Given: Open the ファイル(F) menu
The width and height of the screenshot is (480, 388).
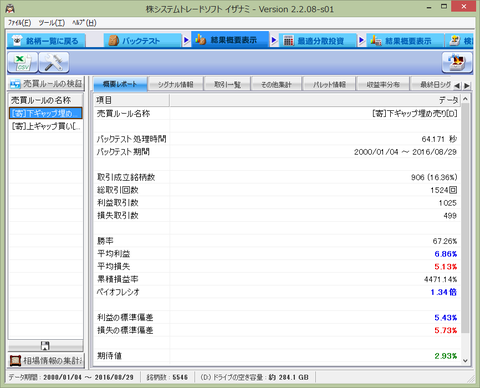Looking at the screenshot, I should point(19,23).
